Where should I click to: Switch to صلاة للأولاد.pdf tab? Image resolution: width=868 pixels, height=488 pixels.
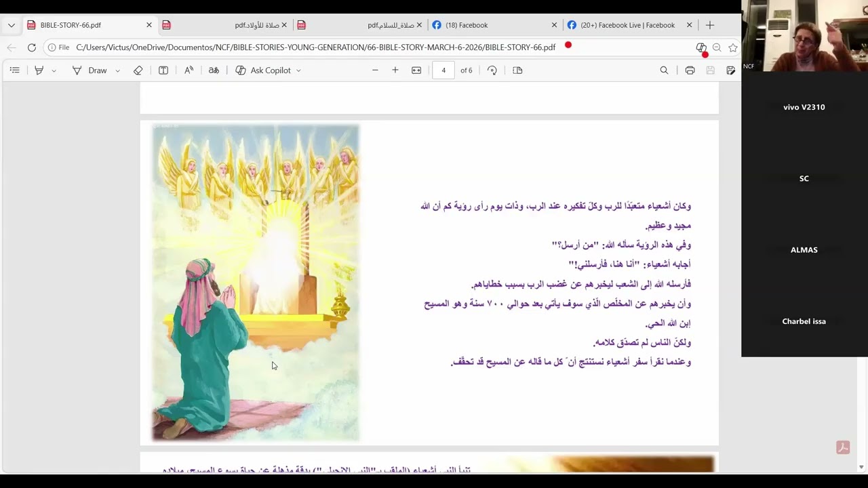(x=224, y=25)
